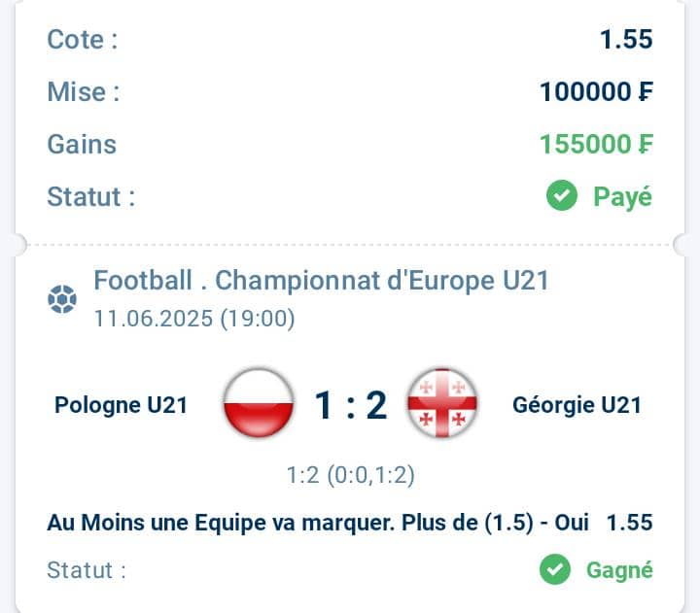Click the Georgia U21 flag
700x613 pixels.
[x=442, y=403]
